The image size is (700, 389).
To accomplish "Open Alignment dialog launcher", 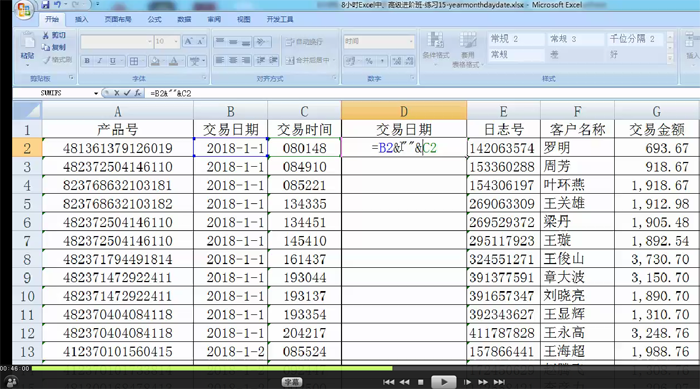I will point(335,78).
